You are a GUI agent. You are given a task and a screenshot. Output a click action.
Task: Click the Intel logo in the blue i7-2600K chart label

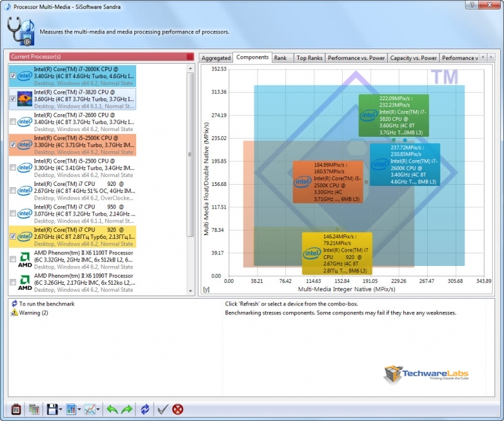pyautogui.click(x=380, y=164)
